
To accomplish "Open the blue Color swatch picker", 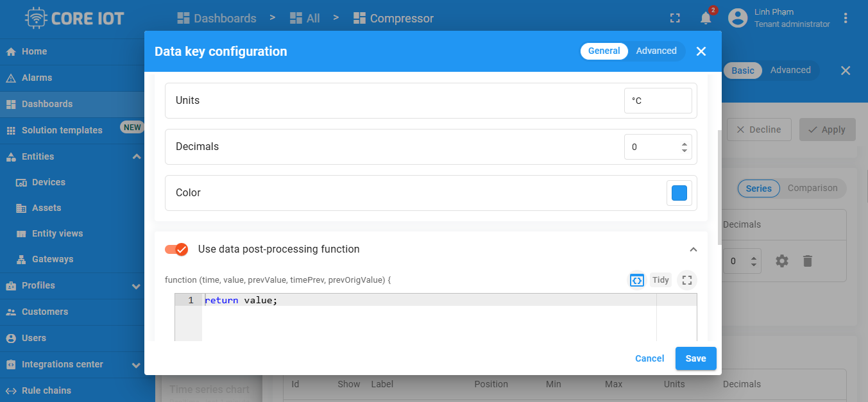I will 679,193.
